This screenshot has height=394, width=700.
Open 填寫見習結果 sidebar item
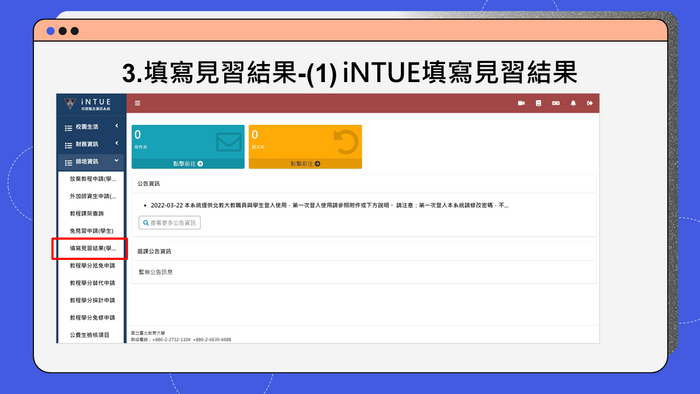92,249
